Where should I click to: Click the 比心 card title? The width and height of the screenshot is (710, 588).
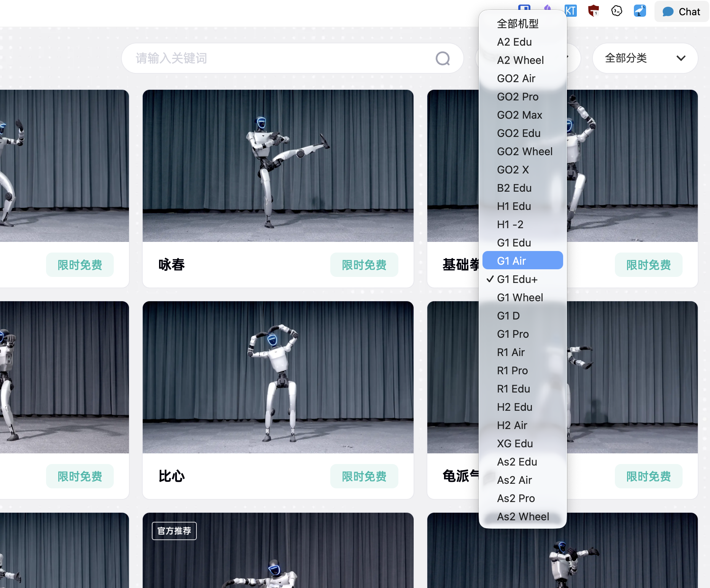point(172,476)
